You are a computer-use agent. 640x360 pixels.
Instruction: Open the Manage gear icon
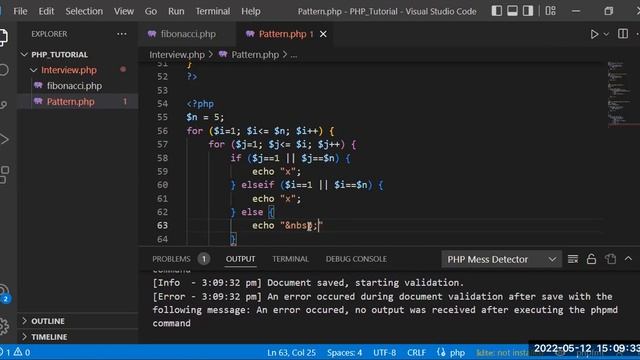[x=3, y=326]
